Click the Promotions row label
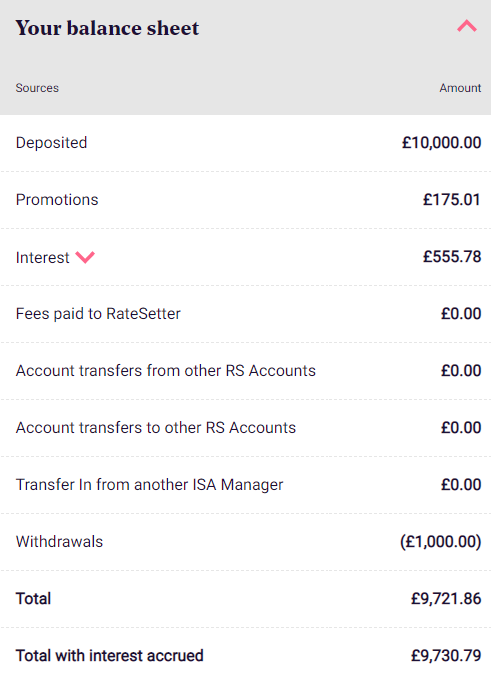 [57, 200]
